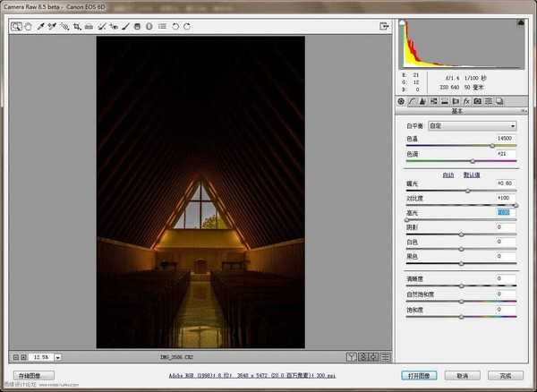Rotate image 90° clockwise
The height and width of the screenshot is (392, 537).
[187, 27]
